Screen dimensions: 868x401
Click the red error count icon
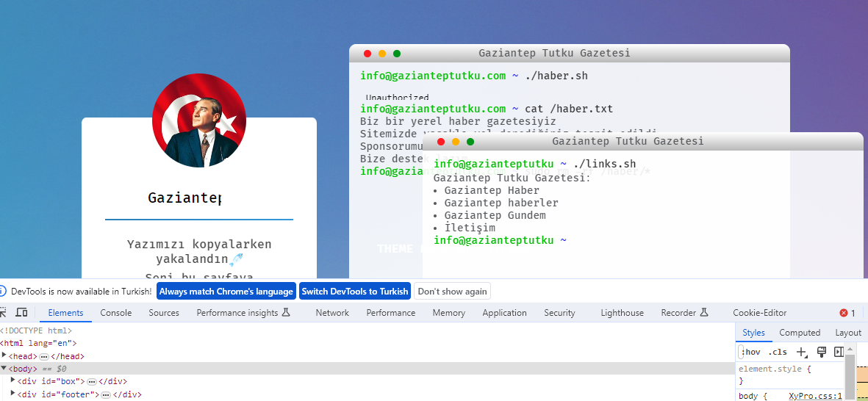pos(844,313)
